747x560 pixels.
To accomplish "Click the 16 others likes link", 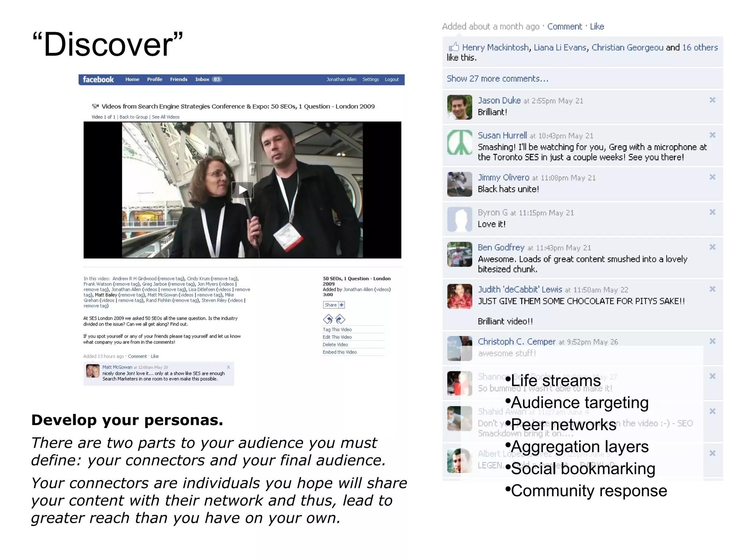I will [x=700, y=48].
